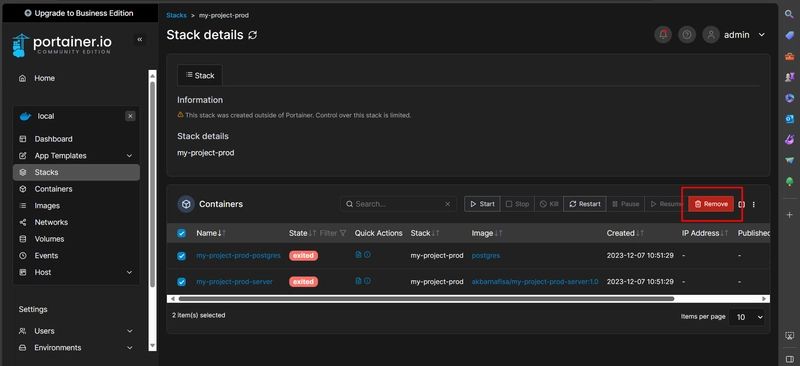800x366 pixels.
Task: Open the admin account dropdown arrow
Action: 762,35
